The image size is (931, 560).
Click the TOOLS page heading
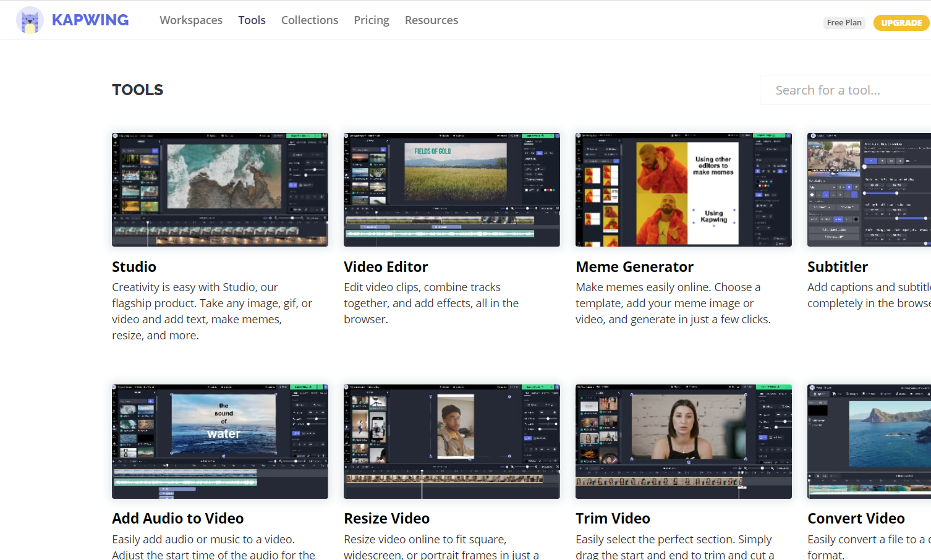138,90
